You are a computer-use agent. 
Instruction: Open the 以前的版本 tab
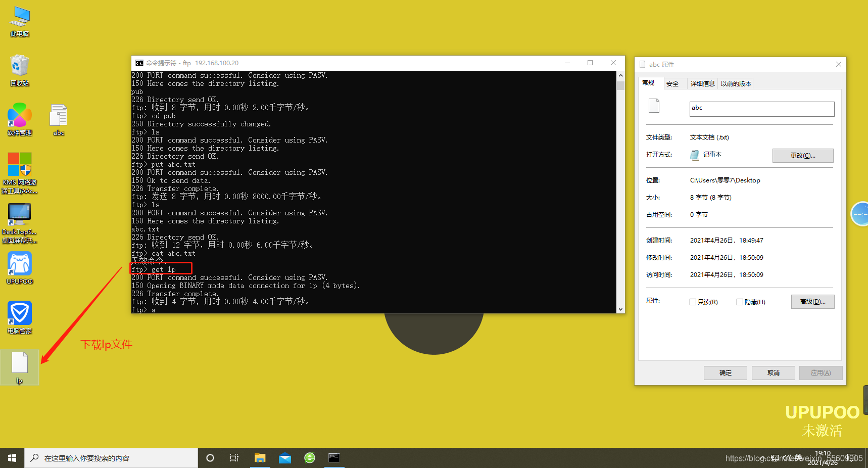(x=736, y=84)
